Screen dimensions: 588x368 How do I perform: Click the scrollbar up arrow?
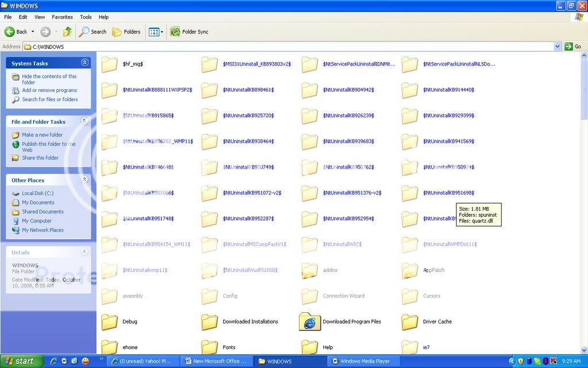[584, 56]
